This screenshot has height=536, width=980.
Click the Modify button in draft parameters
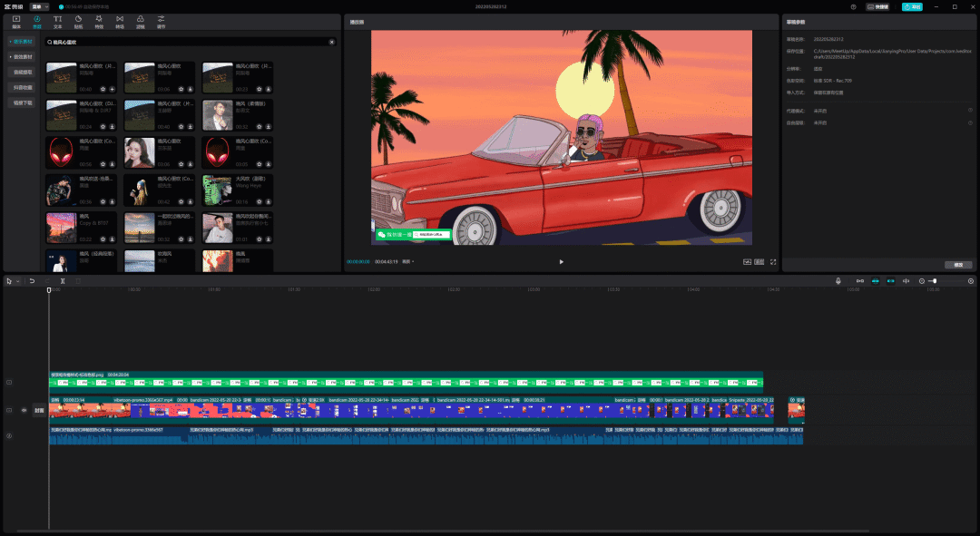pyautogui.click(x=958, y=265)
